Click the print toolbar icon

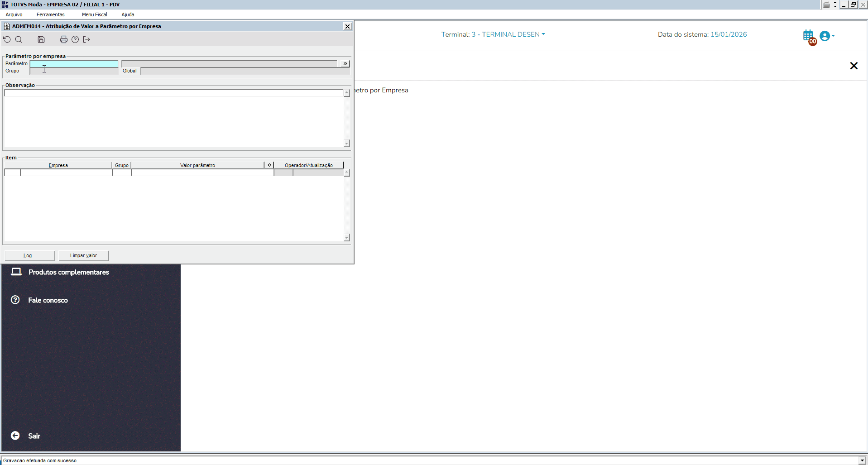pyautogui.click(x=64, y=39)
